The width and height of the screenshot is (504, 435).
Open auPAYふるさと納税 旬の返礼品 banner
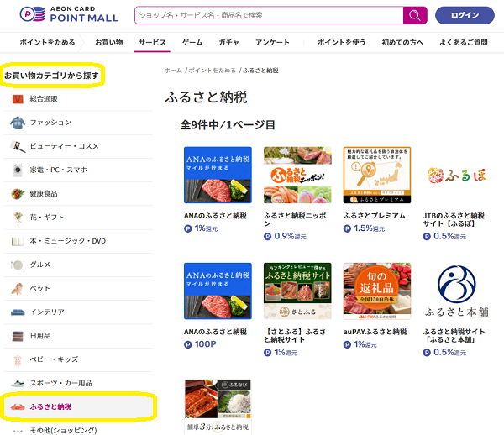click(x=377, y=291)
